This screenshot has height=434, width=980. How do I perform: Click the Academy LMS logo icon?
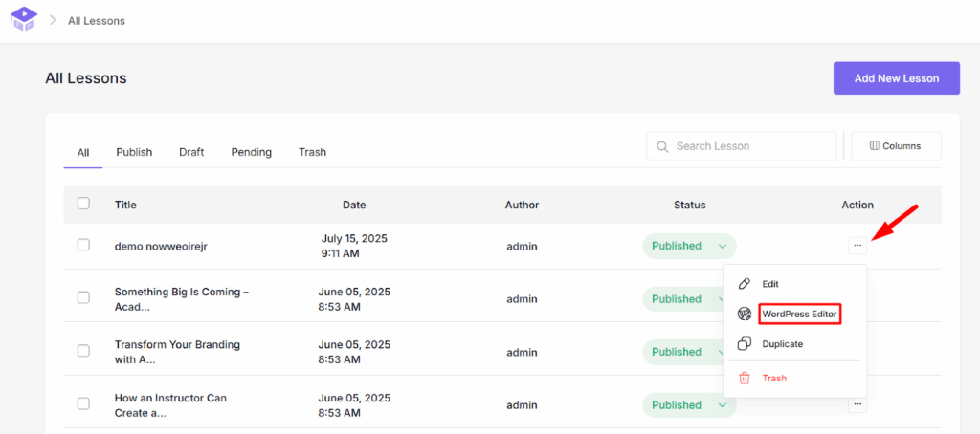(24, 20)
